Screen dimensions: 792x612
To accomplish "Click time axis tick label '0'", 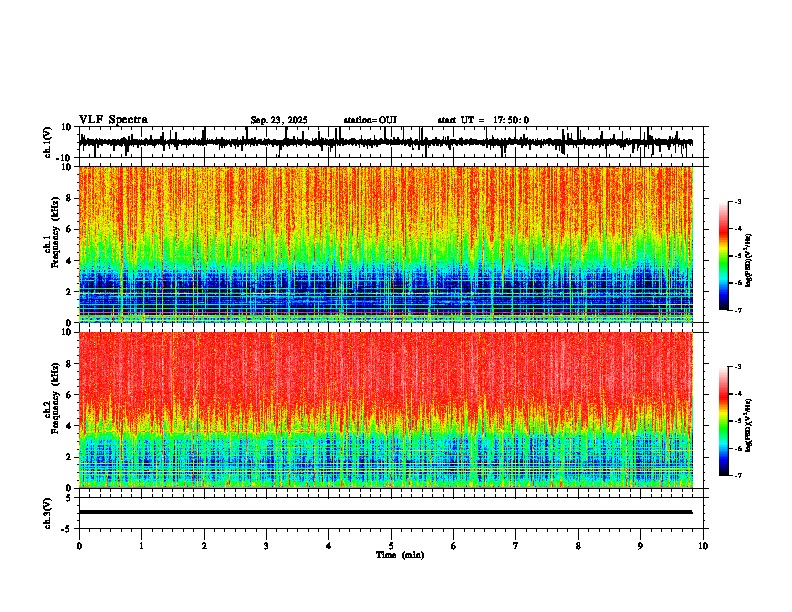I will pos(79,546).
